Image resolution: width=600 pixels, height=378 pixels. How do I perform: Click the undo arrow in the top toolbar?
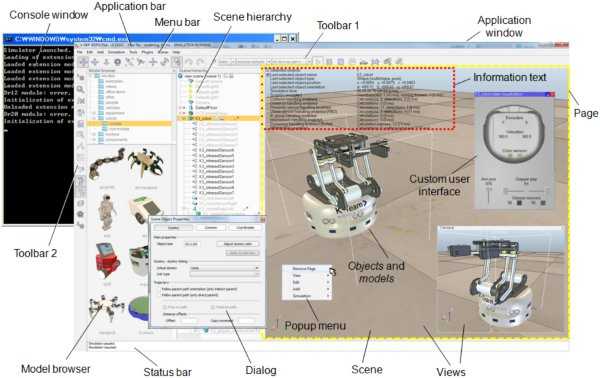189,62
